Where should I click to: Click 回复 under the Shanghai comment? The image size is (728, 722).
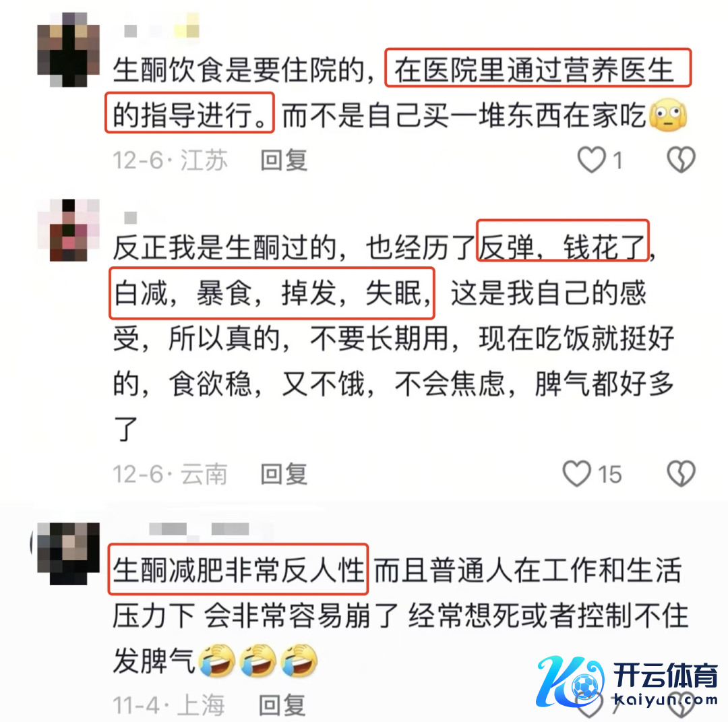point(282,704)
